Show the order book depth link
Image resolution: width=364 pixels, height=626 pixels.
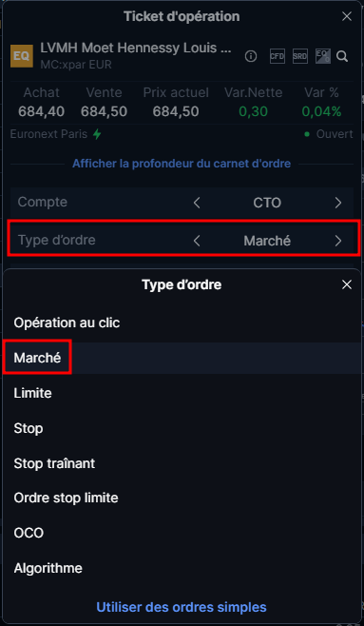click(x=182, y=164)
